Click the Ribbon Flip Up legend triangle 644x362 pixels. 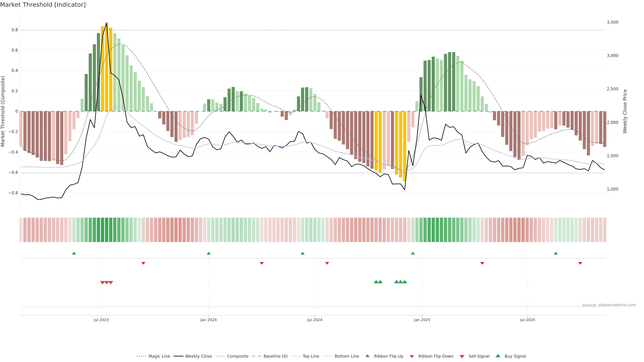click(367, 356)
